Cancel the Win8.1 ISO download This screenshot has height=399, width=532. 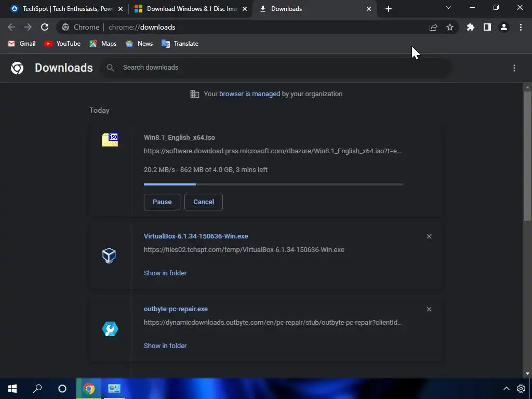(204, 202)
